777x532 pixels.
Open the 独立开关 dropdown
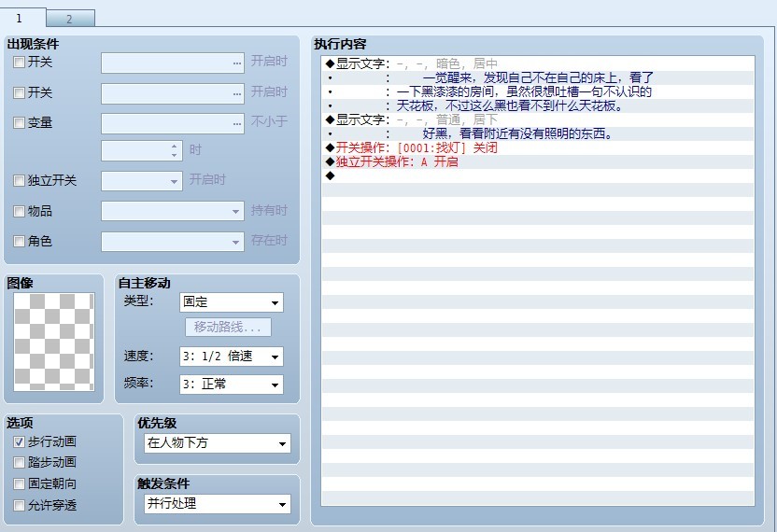(x=142, y=181)
